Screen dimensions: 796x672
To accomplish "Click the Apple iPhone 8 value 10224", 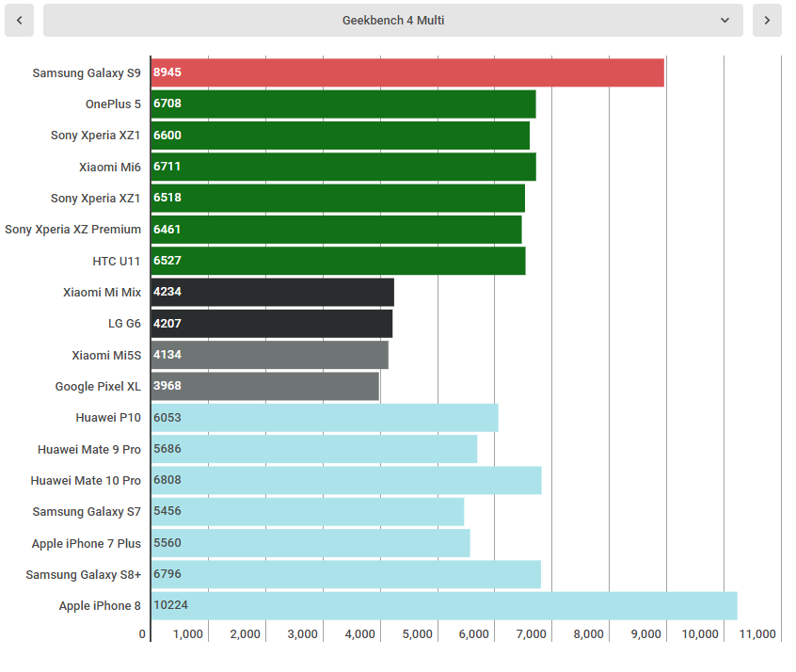I will coord(171,605).
